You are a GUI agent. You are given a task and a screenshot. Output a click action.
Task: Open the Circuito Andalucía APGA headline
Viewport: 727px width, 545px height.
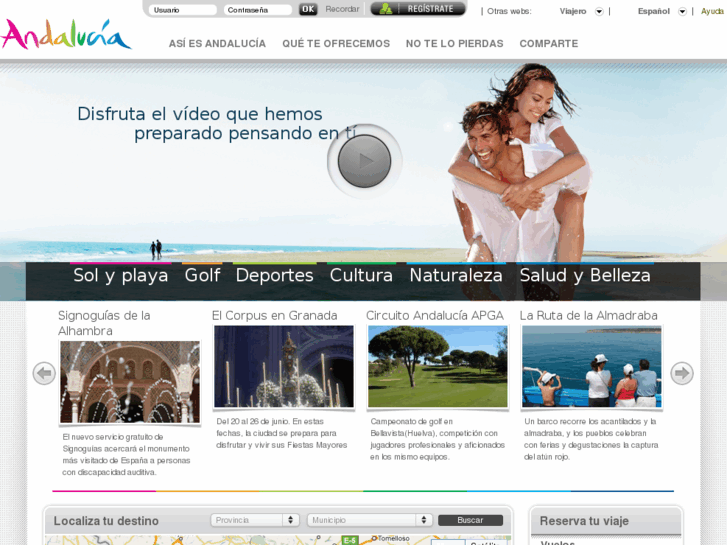(435, 315)
